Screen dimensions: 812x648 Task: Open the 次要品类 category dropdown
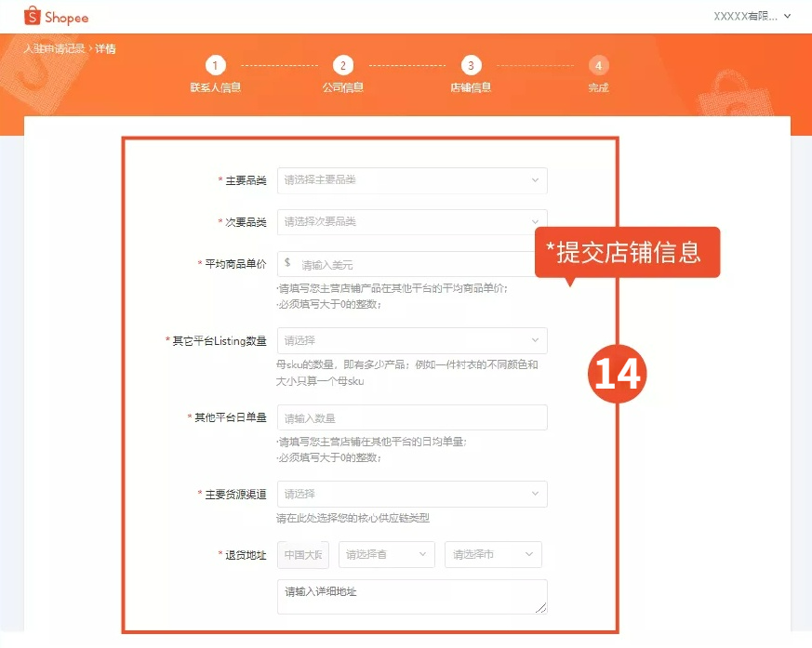tap(410, 222)
